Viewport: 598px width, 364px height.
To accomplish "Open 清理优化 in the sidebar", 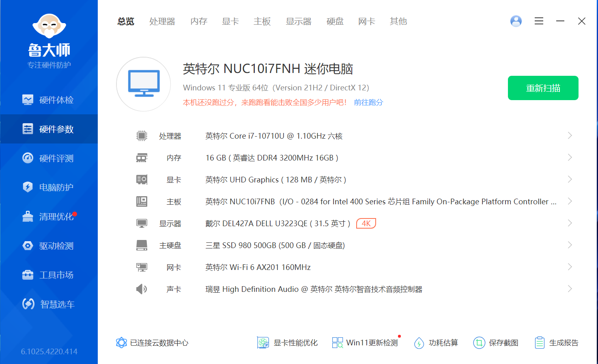I will coord(49,216).
